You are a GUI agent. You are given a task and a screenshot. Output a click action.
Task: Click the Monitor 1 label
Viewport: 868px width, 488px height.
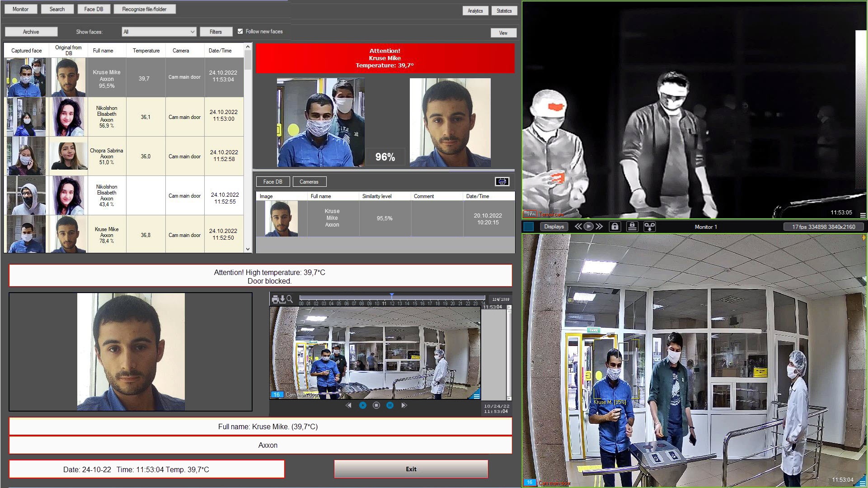tap(706, 227)
